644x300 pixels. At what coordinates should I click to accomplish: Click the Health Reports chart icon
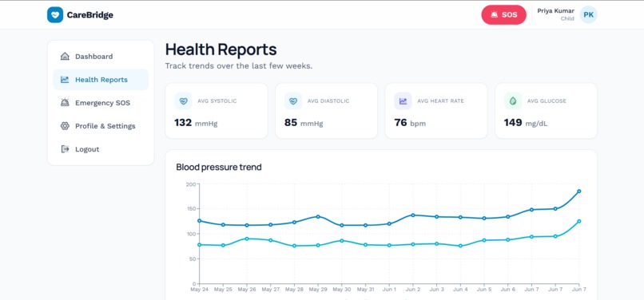[65, 80]
